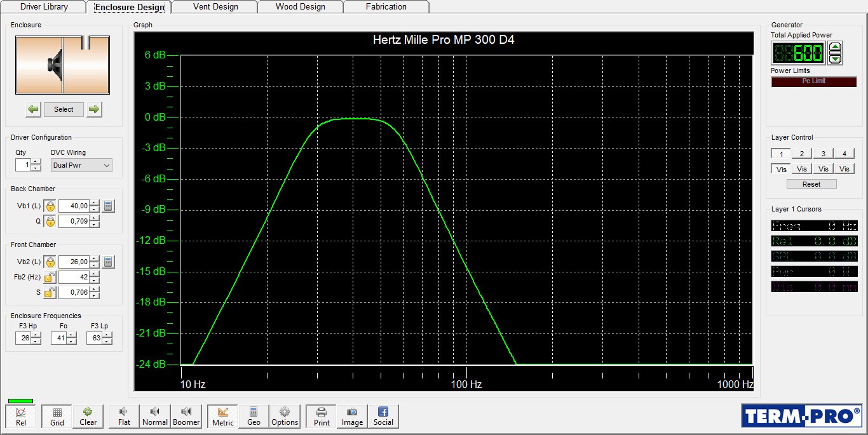Select the Enclosure Design tab
Screen dimensions: 868x435
point(130,7)
